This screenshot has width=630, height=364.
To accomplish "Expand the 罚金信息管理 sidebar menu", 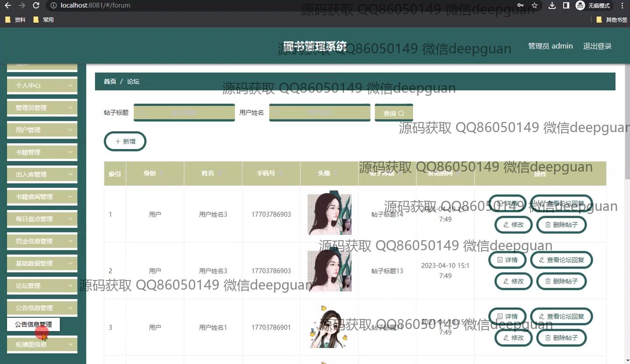I will click(42, 241).
